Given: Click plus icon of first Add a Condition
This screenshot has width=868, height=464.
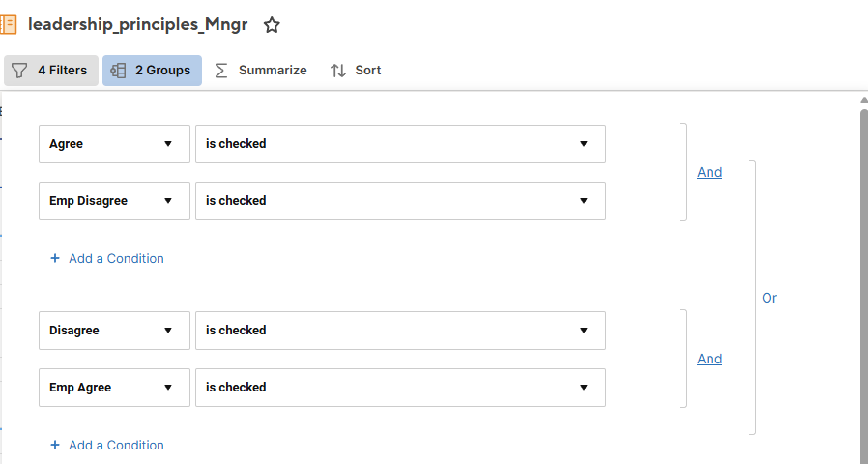Looking at the screenshot, I should pos(55,259).
